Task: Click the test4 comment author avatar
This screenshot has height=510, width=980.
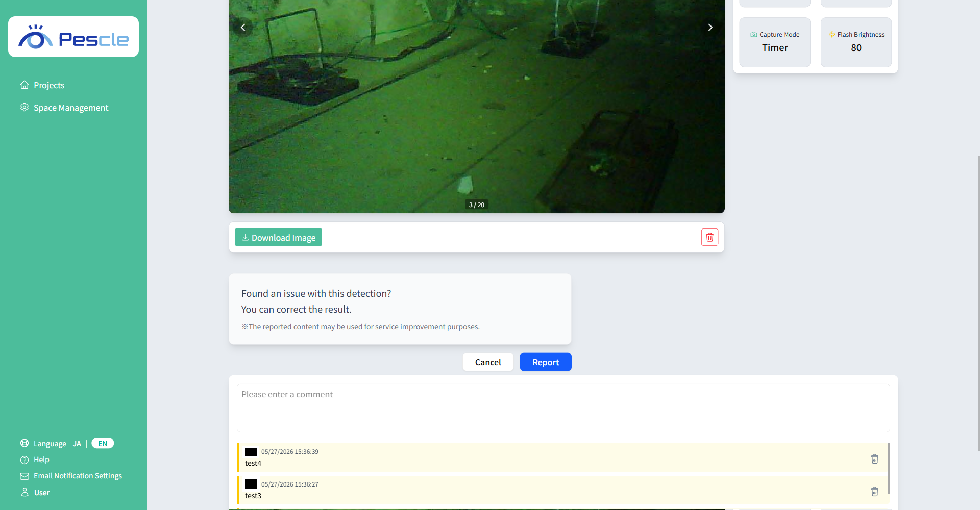Action: point(251,452)
